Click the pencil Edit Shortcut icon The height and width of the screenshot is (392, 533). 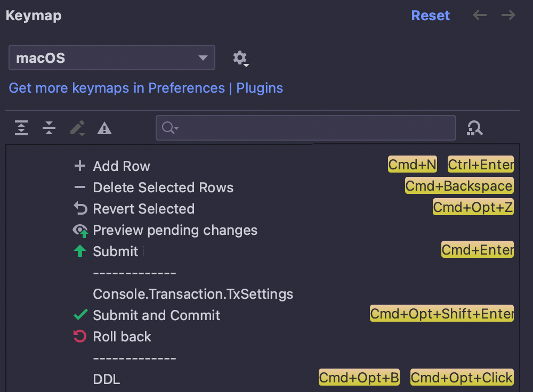[77, 128]
